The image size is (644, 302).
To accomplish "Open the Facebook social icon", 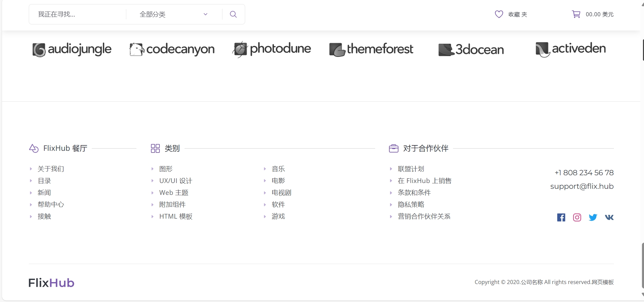I will point(561,217).
